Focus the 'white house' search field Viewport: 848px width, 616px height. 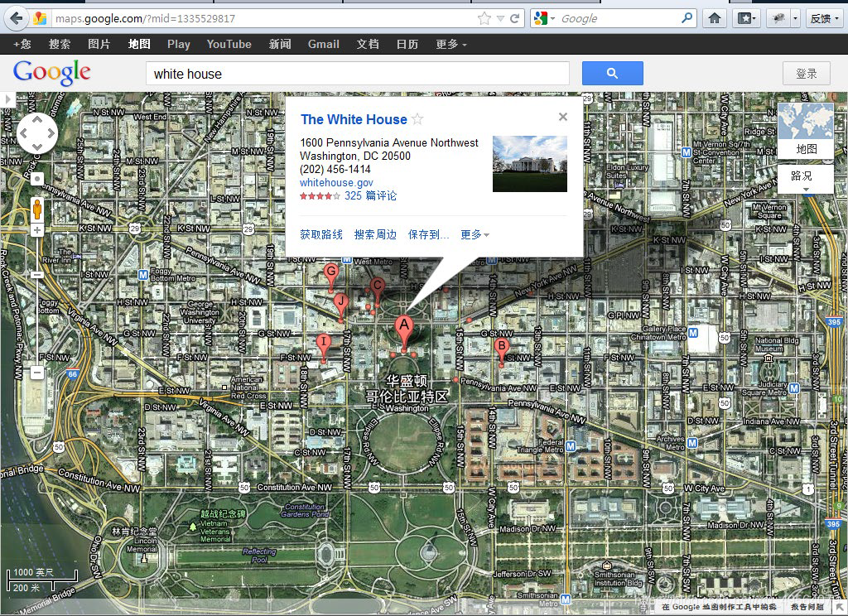pos(358,73)
